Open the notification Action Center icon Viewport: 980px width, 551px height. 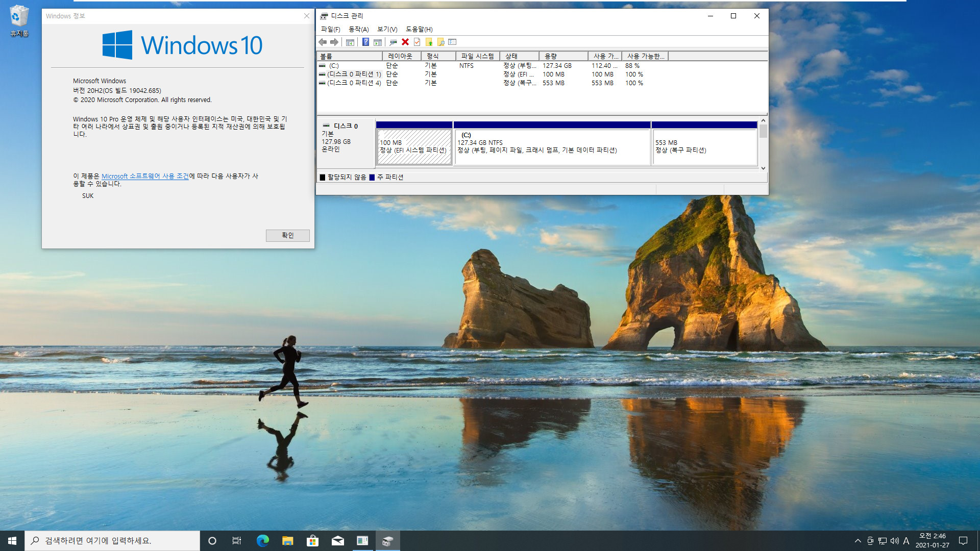pos(963,541)
